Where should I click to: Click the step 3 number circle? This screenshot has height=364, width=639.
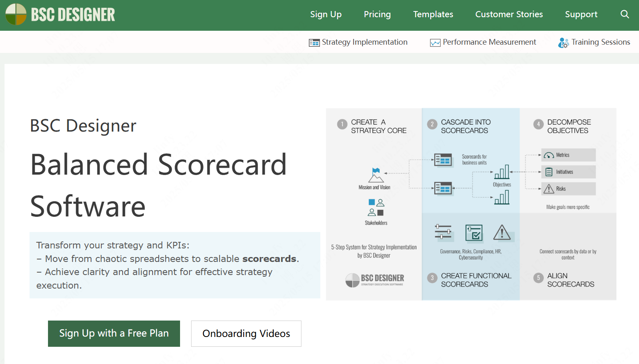[432, 278]
